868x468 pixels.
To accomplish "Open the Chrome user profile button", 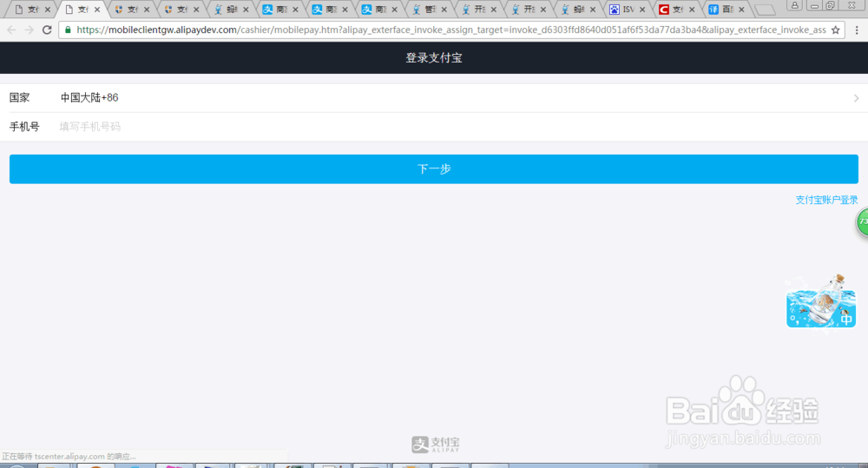I will (x=794, y=5).
